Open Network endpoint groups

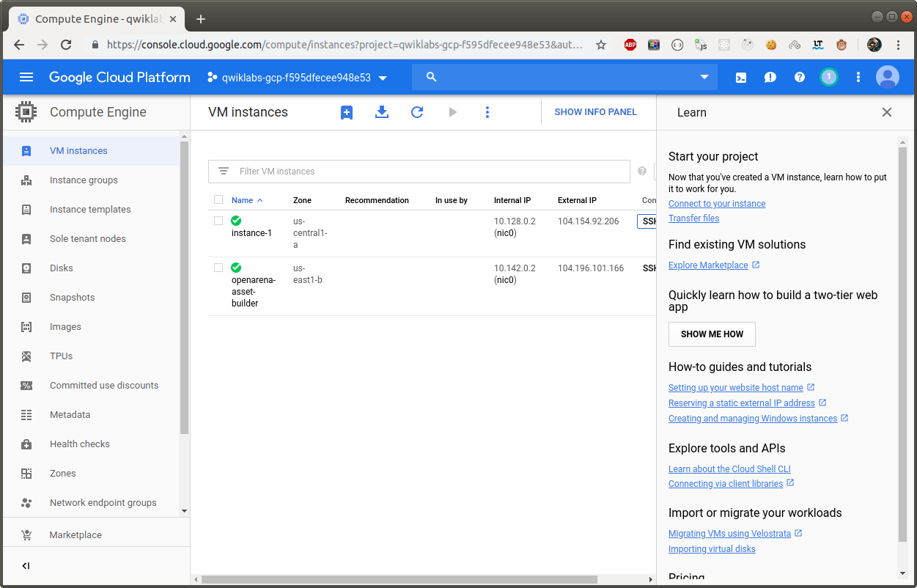pos(92,503)
